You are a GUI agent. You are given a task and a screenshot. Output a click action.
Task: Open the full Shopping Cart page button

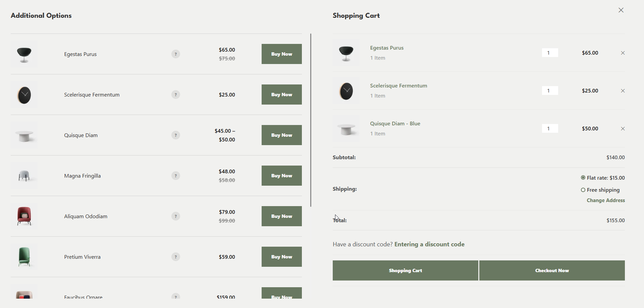click(405, 270)
